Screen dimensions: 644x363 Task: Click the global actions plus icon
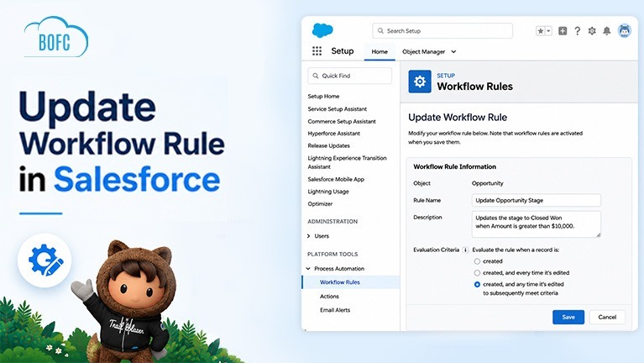click(x=563, y=31)
